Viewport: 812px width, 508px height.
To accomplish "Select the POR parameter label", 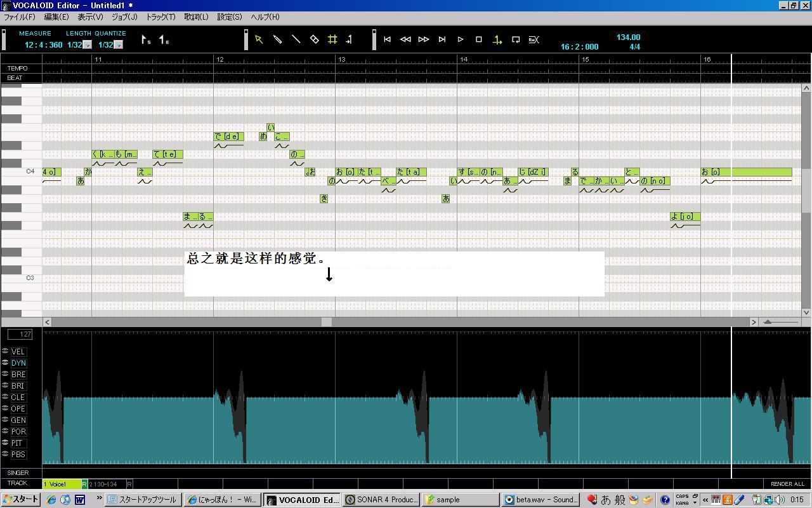I will click(x=18, y=431).
